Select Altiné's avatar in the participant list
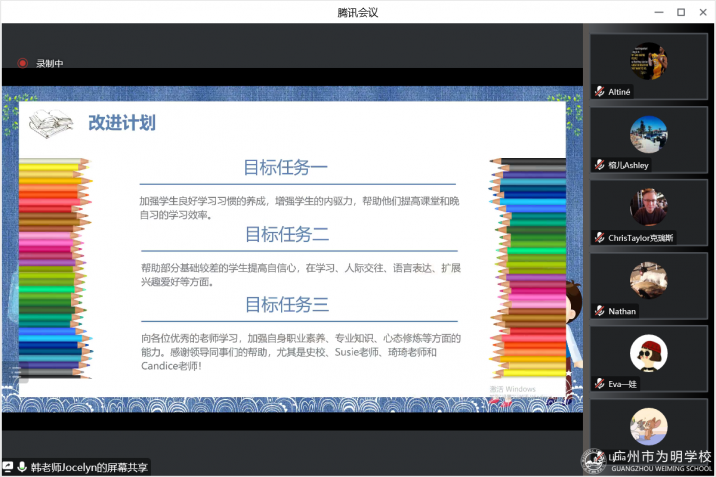The image size is (716, 477). [x=648, y=62]
